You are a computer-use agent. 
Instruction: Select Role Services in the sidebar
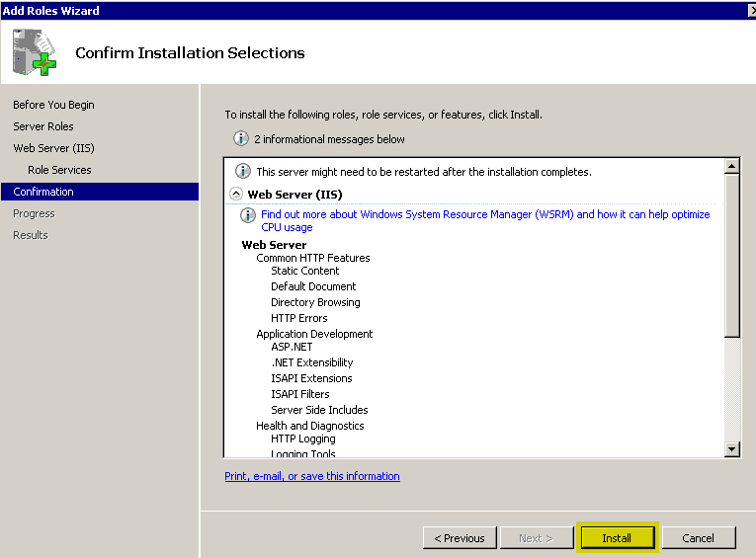59,170
